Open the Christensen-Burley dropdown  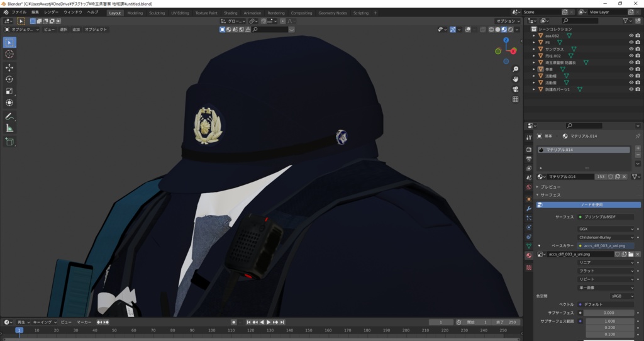point(606,237)
